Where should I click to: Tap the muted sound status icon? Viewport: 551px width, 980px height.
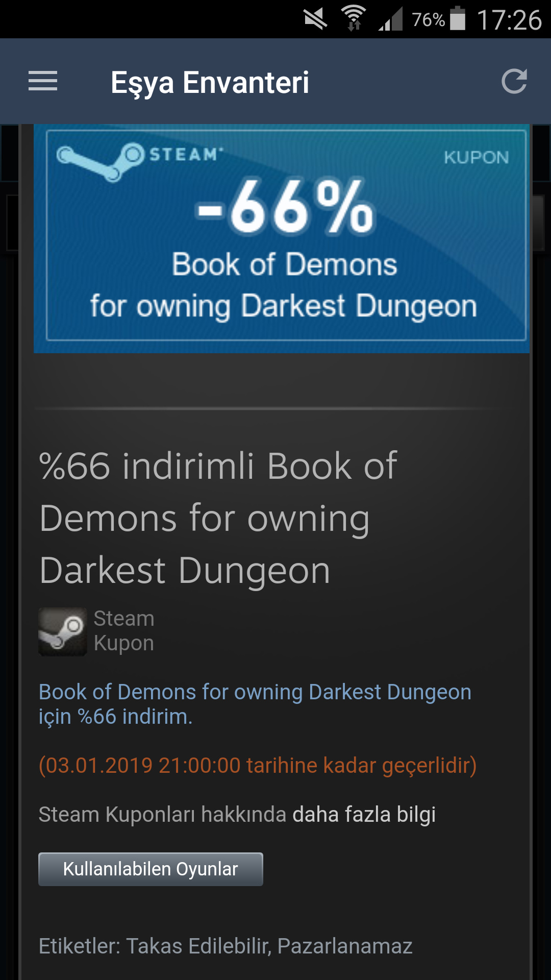[x=315, y=19]
